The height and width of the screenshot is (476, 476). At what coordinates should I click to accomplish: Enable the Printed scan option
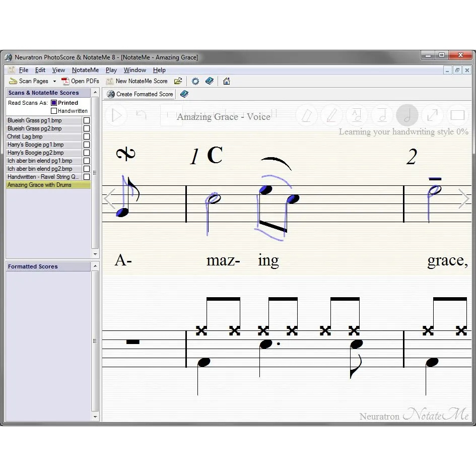tap(54, 103)
